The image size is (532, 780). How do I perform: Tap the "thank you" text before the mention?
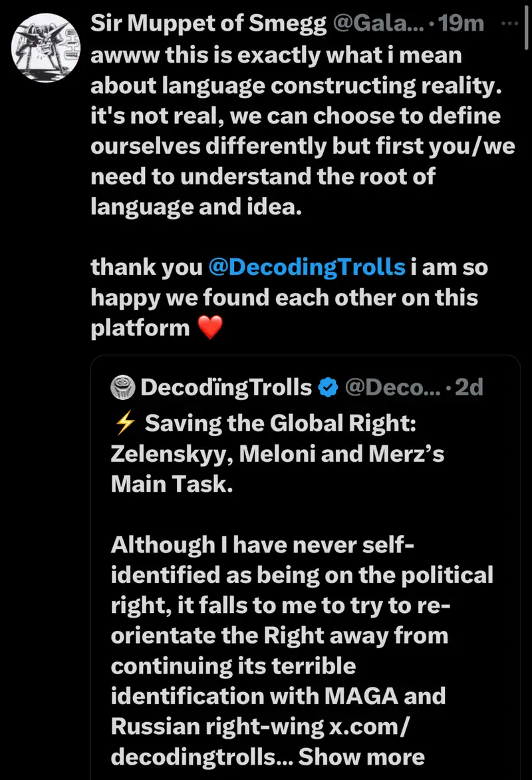(146, 267)
